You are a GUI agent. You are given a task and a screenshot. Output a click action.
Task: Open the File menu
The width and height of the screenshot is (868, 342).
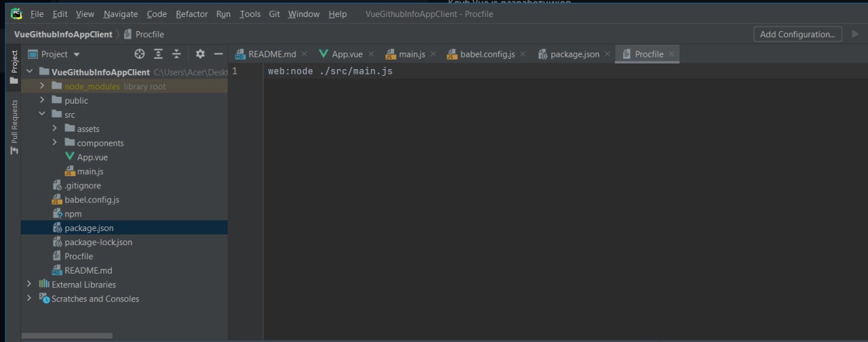[x=37, y=14]
